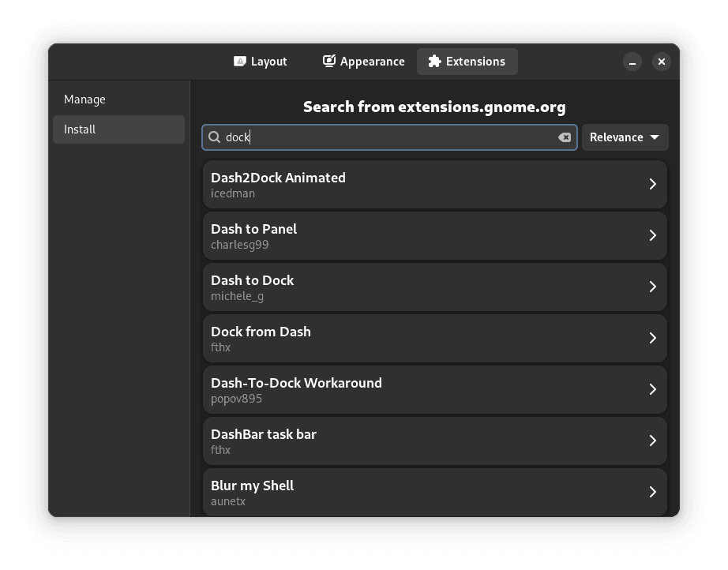The image size is (728, 570).
Task: Open the Relevance sort dropdown
Action: [x=625, y=137]
